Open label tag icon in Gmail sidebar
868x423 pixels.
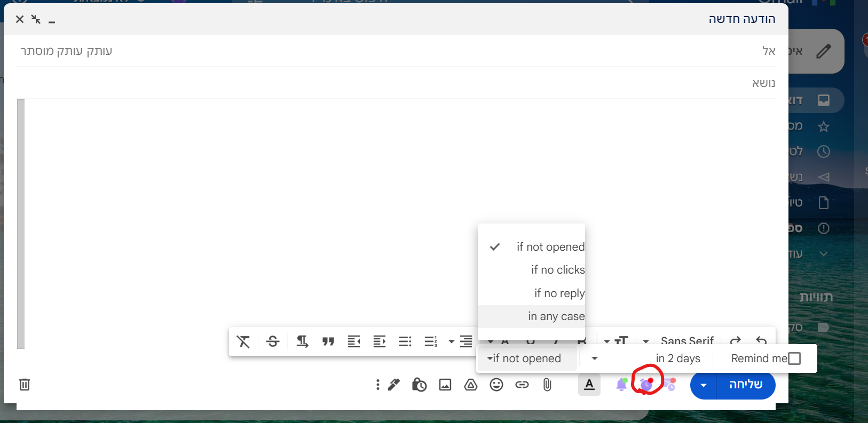pos(824,328)
